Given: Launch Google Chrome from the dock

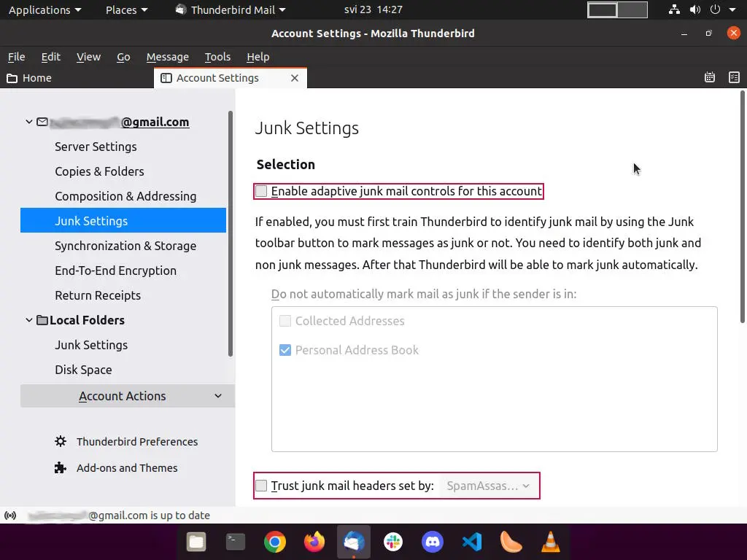Looking at the screenshot, I should [x=275, y=542].
